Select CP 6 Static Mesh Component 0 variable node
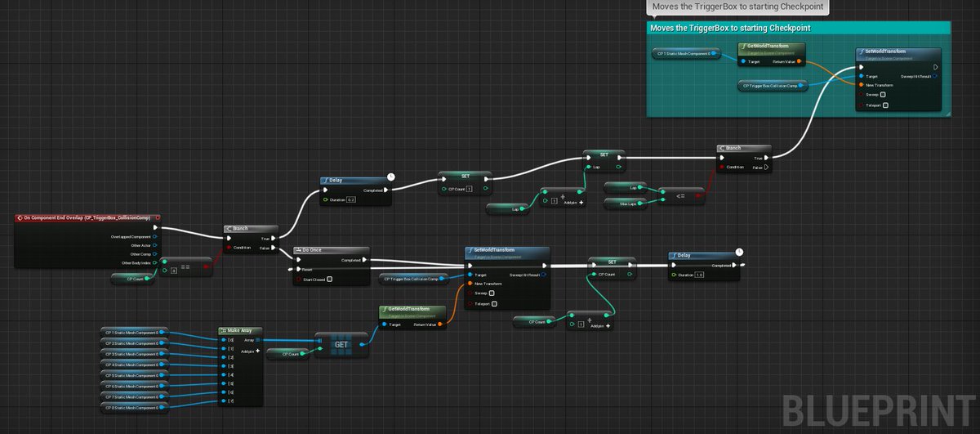 tap(136, 386)
